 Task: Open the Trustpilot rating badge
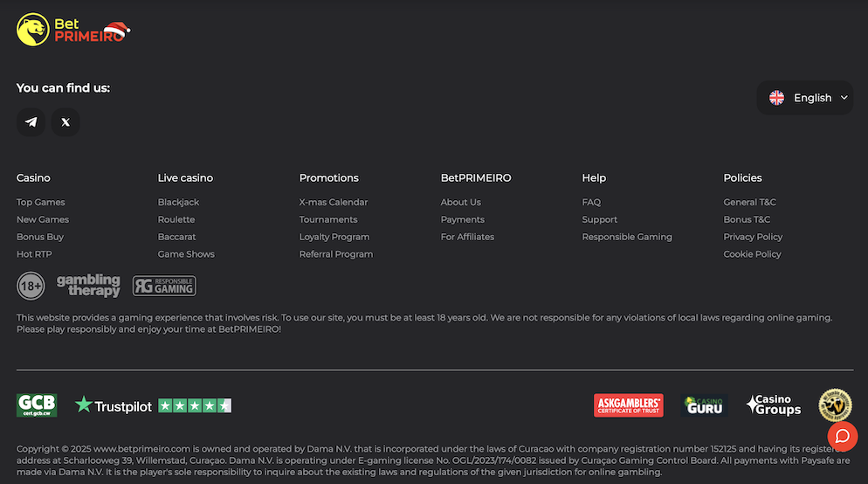point(153,405)
